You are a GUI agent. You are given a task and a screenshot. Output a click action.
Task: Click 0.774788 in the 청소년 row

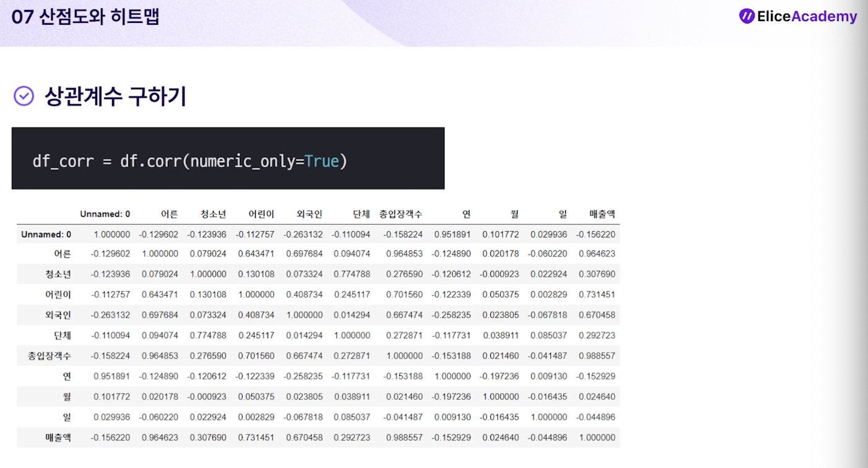(x=352, y=274)
